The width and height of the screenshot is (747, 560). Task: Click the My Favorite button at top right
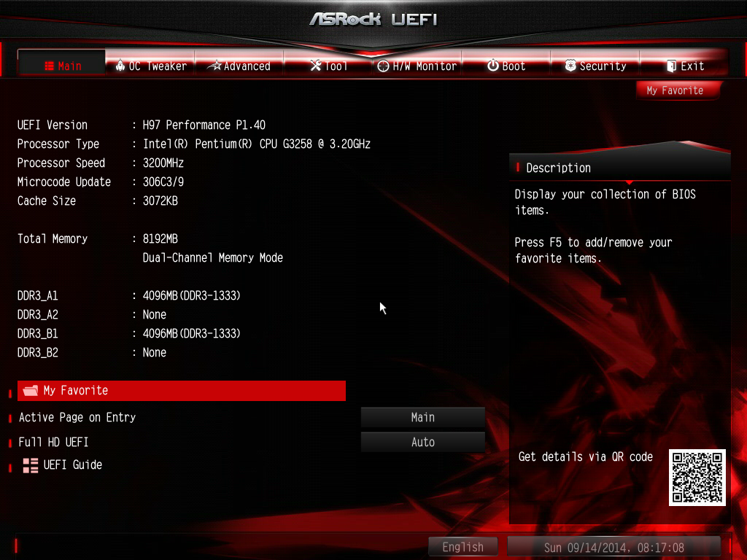tap(678, 90)
